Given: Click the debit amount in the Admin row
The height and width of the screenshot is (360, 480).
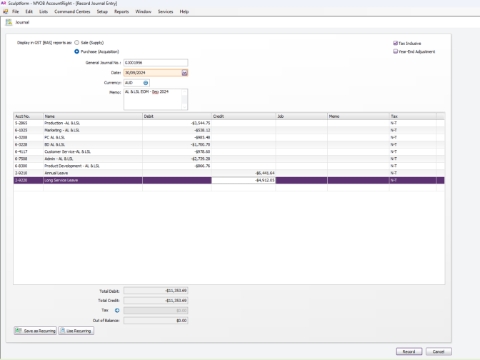Looking at the screenshot, I should (x=200, y=159).
